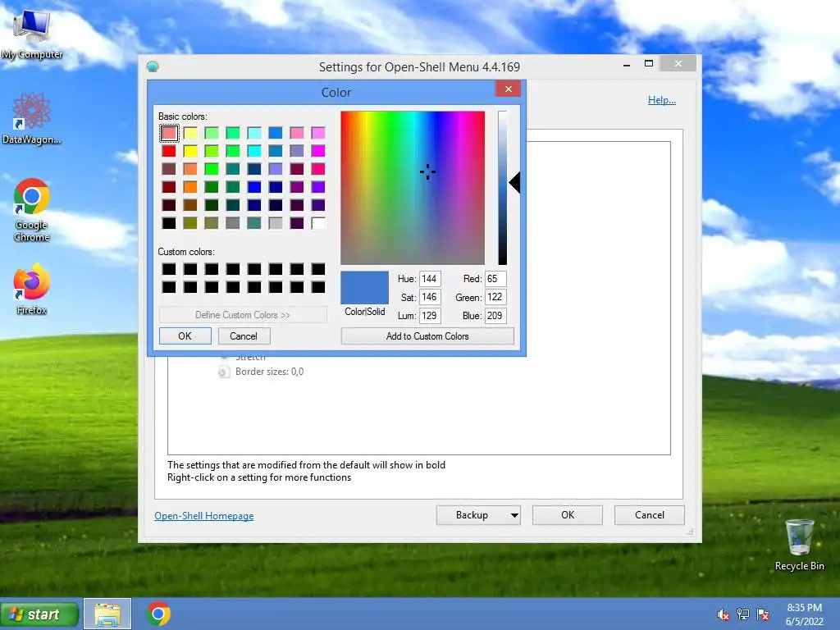Launch Firefox from the desktop
The width and height of the screenshot is (840, 630).
(x=32, y=290)
